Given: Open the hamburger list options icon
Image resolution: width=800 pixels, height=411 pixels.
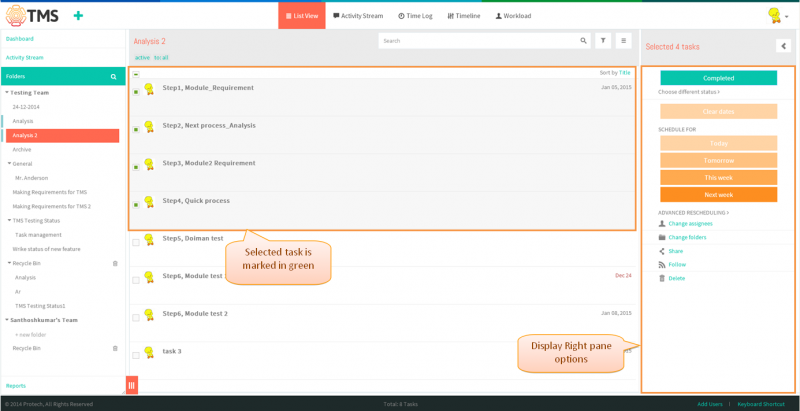Looking at the screenshot, I should pyautogui.click(x=623, y=41).
